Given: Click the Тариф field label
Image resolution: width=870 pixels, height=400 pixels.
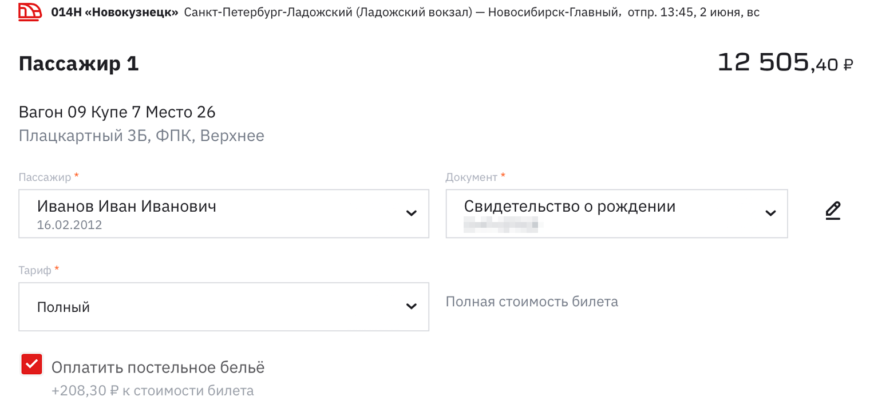Looking at the screenshot, I should pyautogui.click(x=35, y=270).
